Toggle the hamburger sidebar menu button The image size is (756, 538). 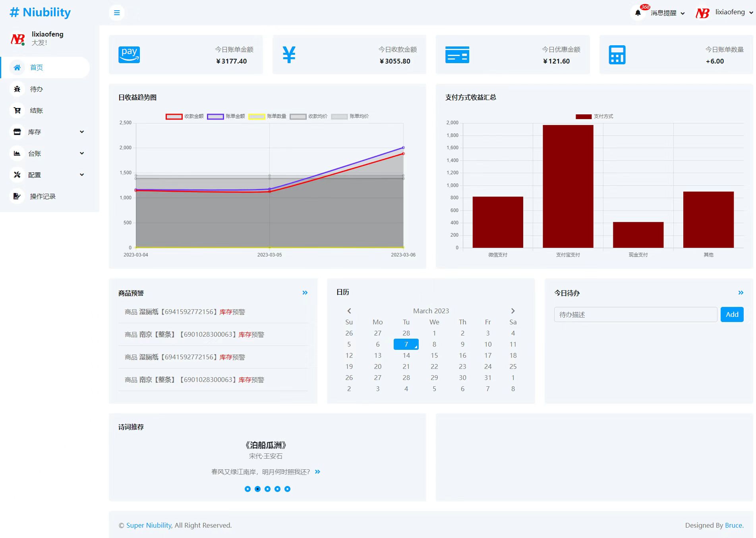coord(117,13)
